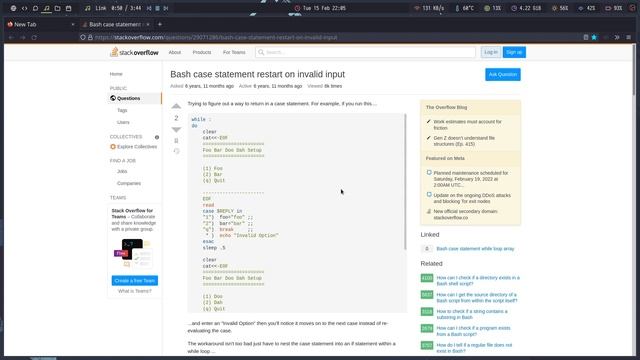The width and height of the screenshot is (640, 360).
Task: Skip to previous track in top bar
Action: click(149, 8)
